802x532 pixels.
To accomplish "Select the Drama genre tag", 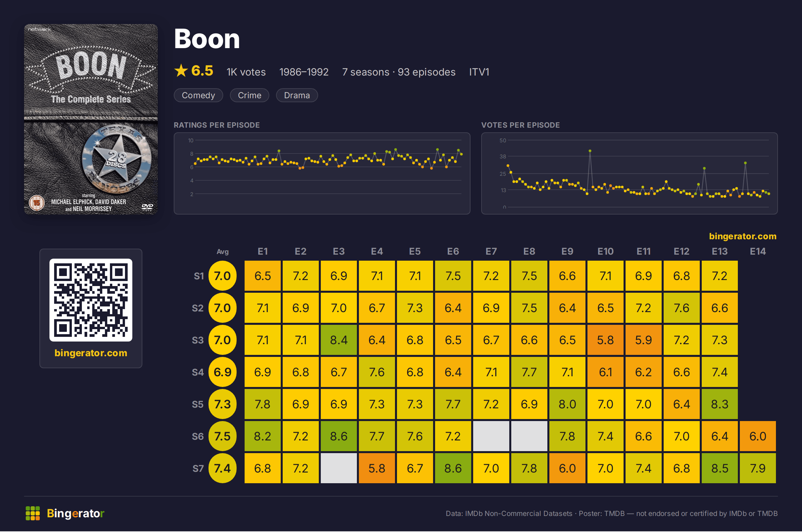I will (297, 95).
